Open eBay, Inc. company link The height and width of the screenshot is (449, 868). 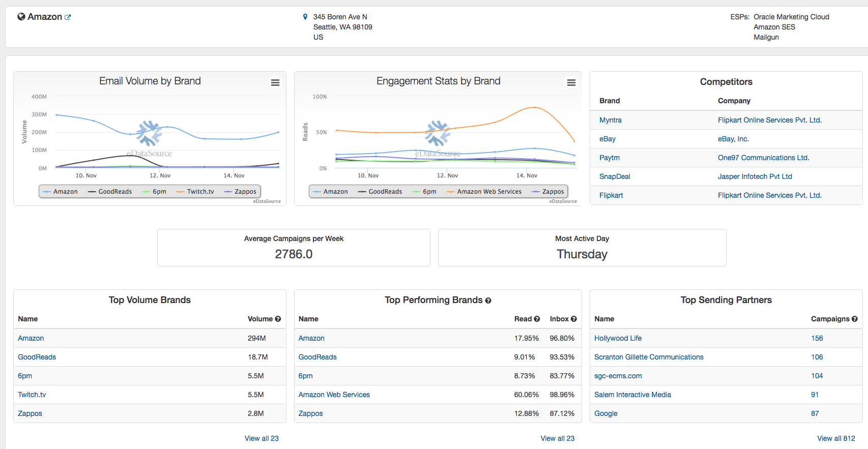click(x=733, y=139)
